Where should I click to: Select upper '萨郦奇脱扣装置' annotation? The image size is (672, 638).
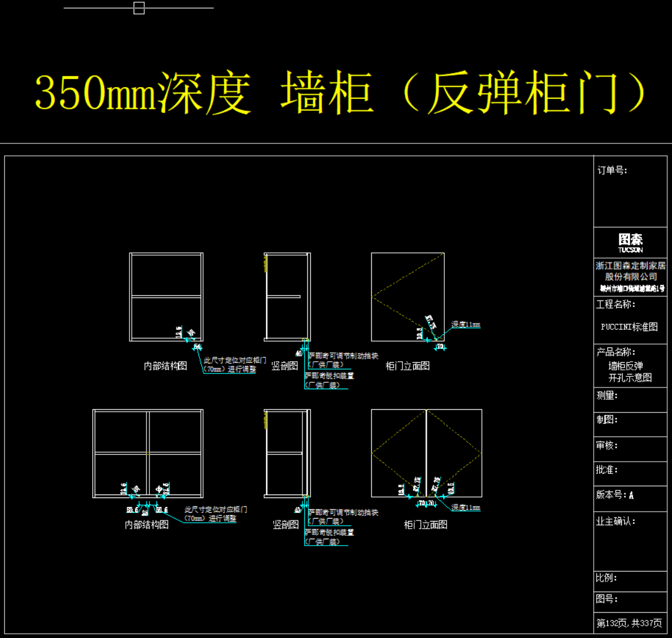pyautogui.click(x=329, y=380)
